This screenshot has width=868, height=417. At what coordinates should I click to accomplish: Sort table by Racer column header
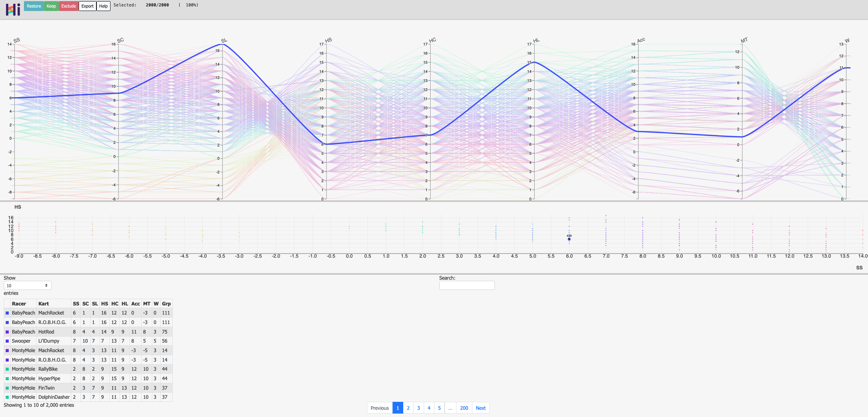[x=19, y=304]
